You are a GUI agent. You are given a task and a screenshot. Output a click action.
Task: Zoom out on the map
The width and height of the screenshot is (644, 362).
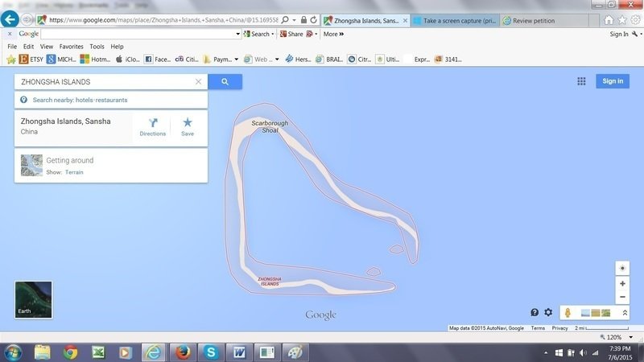click(x=622, y=297)
